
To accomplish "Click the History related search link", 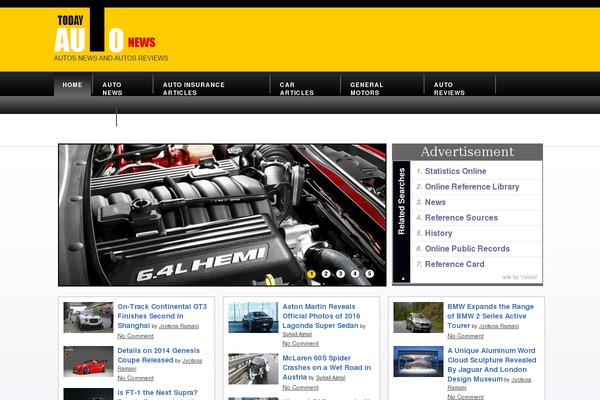I will [439, 233].
